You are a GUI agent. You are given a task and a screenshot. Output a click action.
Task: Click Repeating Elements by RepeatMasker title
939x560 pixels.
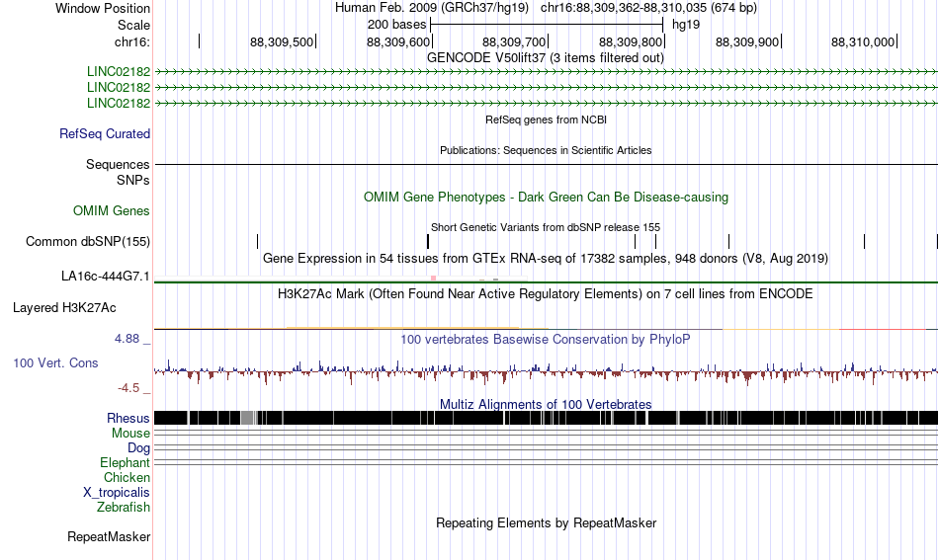[546, 522]
